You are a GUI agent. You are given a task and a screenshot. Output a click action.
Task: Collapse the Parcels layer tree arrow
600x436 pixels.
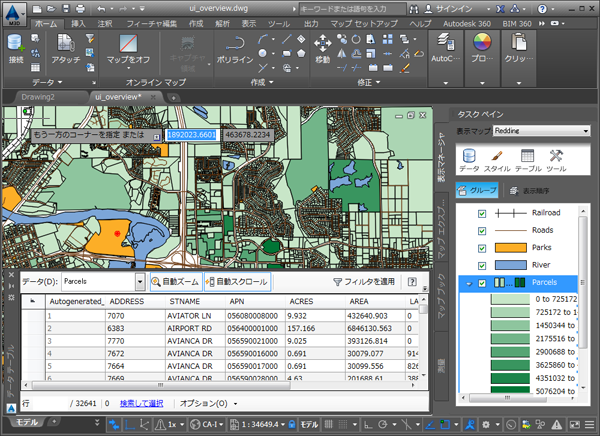[467, 283]
